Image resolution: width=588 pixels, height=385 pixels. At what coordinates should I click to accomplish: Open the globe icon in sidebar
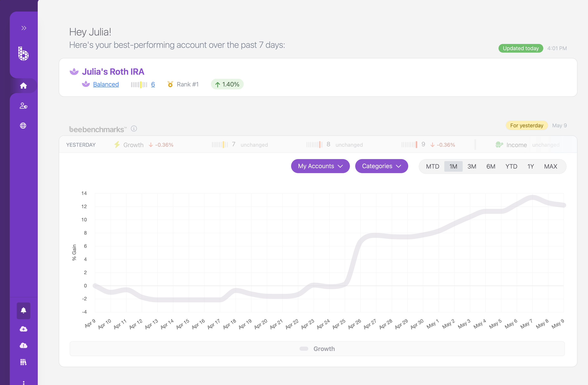[x=23, y=126]
